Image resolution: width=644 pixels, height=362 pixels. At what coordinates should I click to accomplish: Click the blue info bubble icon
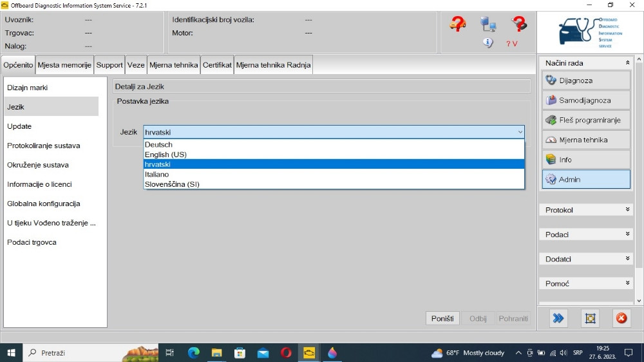(x=488, y=43)
